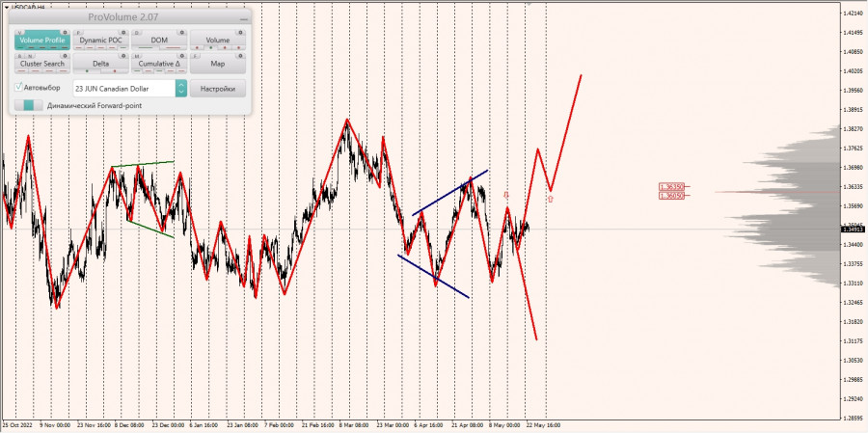
Task: Click the N hotkey badge on Cluster Search
Action: pos(30,57)
